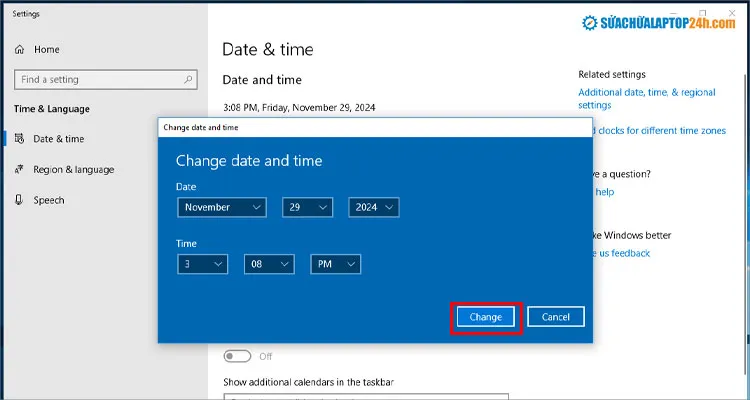Click the Region & language icon
This screenshot has height=400, width=750.
click(x=20, y=170)
